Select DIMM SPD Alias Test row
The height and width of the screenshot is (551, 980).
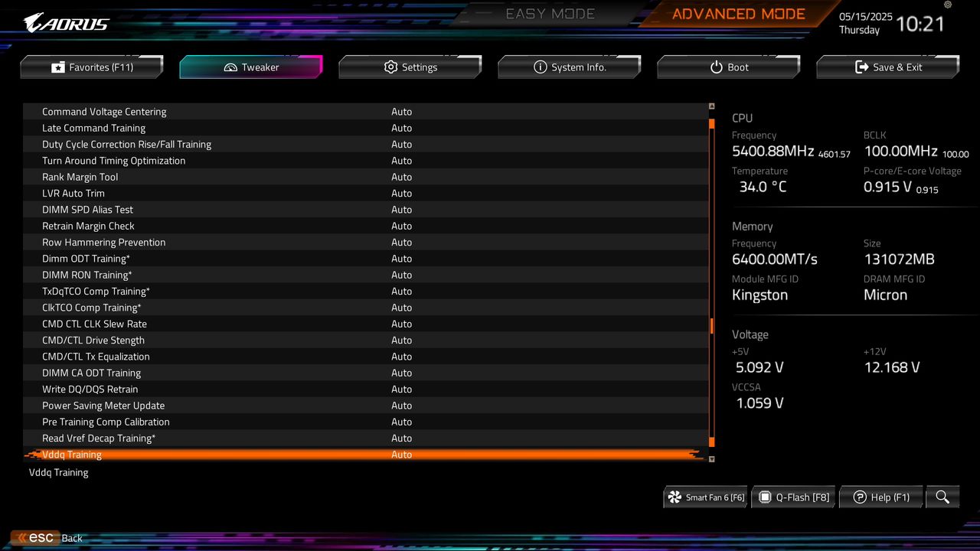pyautogui.click(x=365, y=210)
